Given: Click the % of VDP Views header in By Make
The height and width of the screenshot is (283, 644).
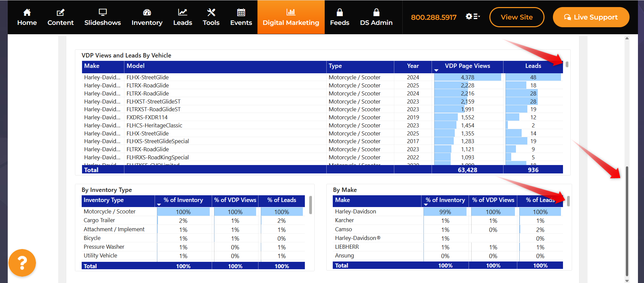Looking at the screenshot, I should coord(493,200).
